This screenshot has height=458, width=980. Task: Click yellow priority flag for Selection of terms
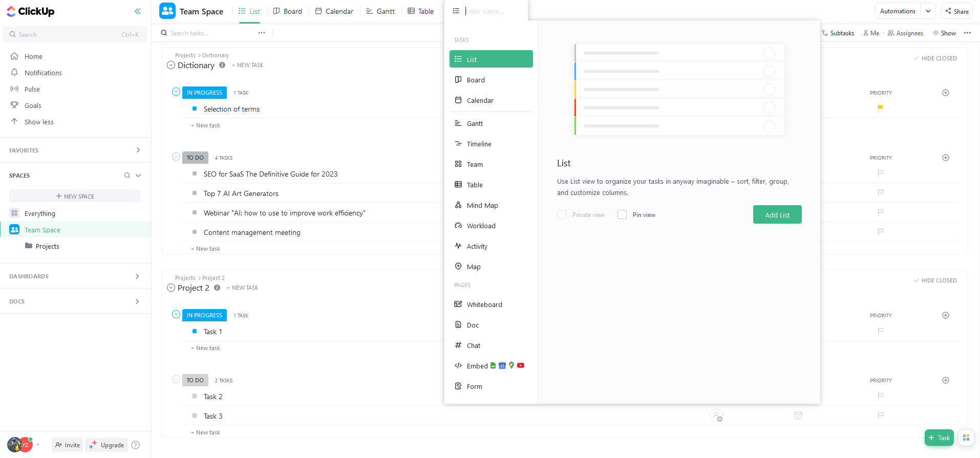pyautogui.click(x=881, y=108)
